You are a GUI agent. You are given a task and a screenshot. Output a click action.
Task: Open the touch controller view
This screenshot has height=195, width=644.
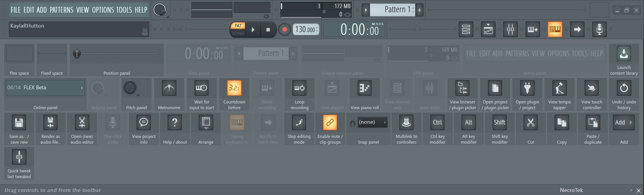click(x=591, y=88)
